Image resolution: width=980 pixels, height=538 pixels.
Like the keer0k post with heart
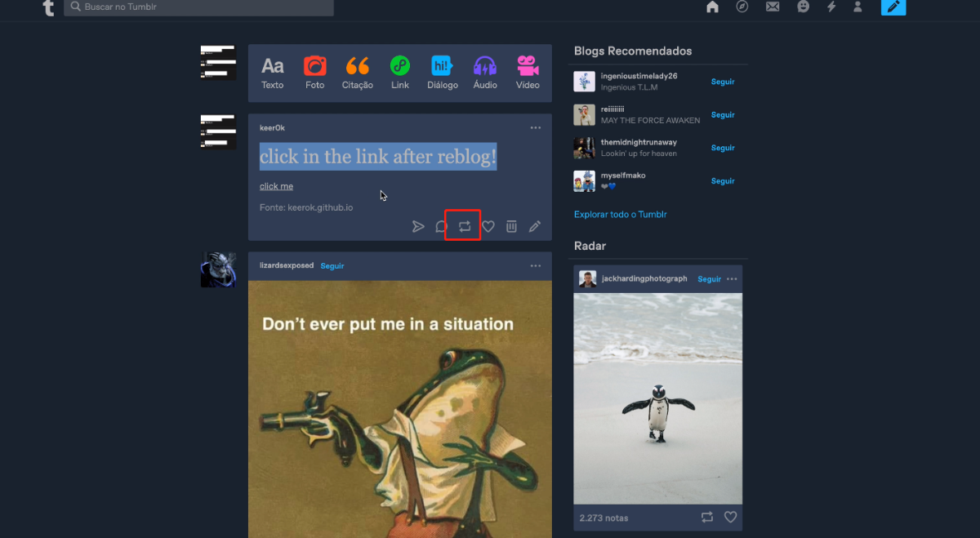(488, 226)
